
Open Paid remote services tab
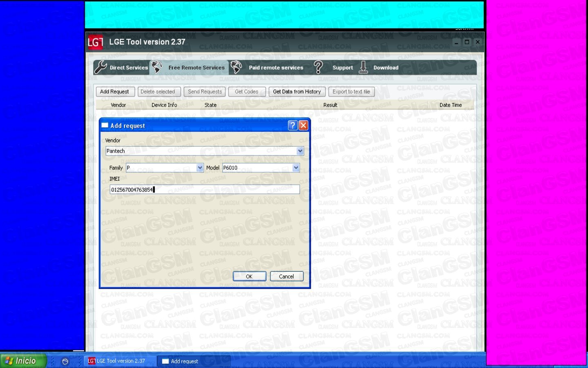276,67
